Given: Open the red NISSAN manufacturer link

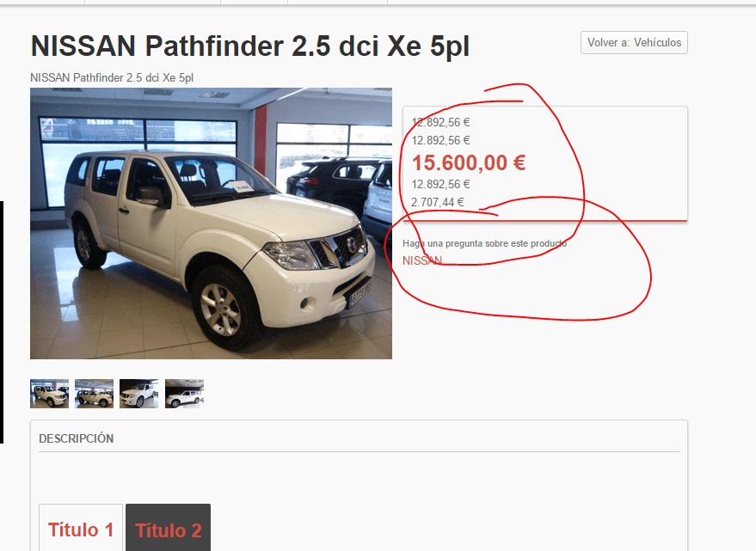Looking at the screenshot, I should coord(422,260).
